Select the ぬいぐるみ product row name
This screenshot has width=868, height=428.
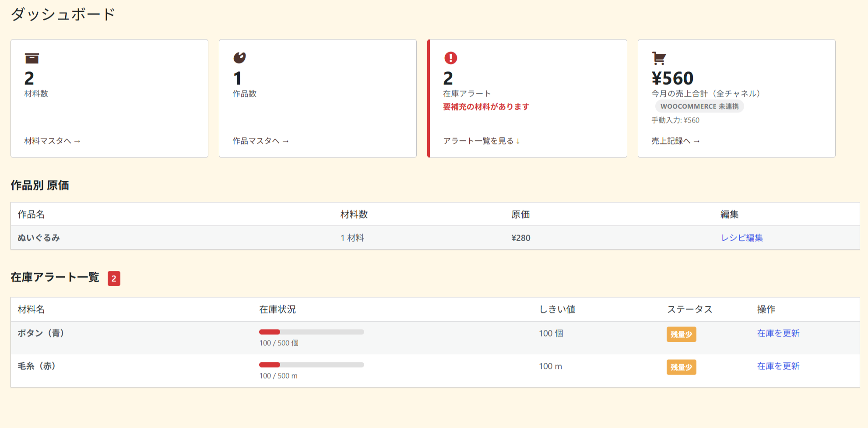point(39,238)
